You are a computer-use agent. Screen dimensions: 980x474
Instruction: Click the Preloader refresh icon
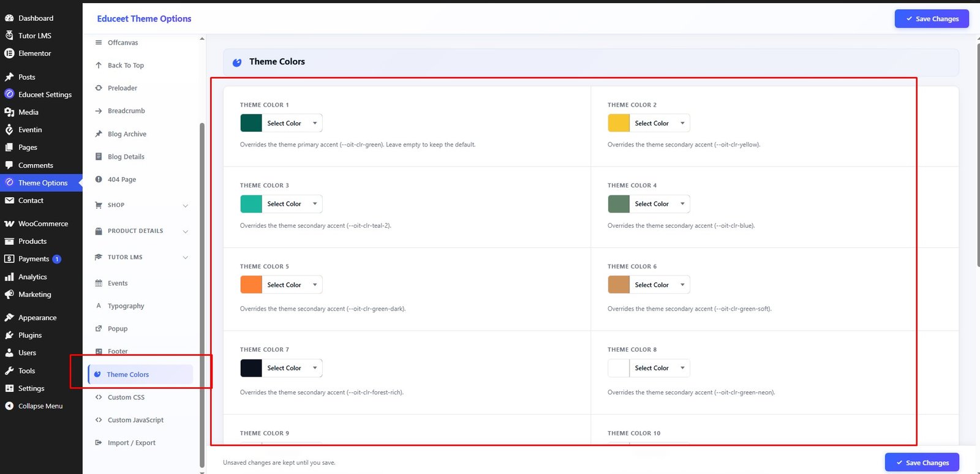(99, 88)
